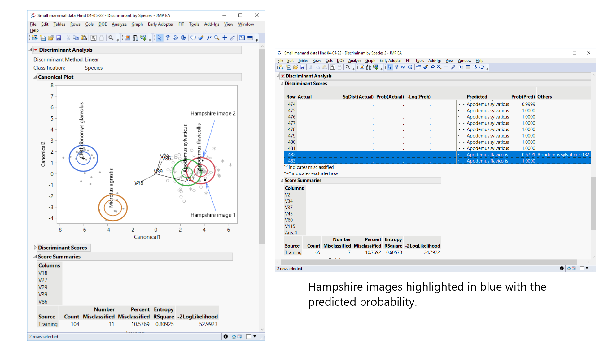
Task: Click Hampshire image 2 plot label
Action: (x=213, y=113)
